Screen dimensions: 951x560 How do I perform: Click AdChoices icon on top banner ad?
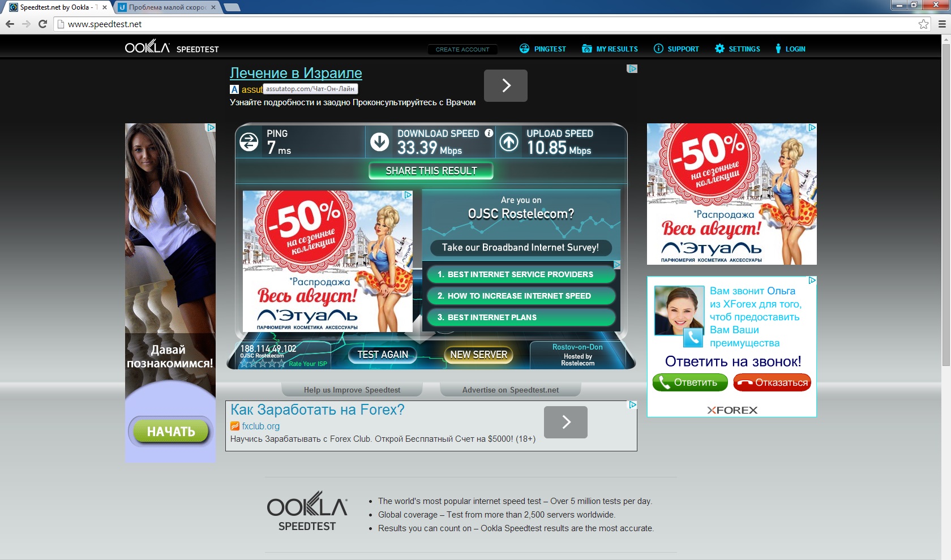click(632, 68)
